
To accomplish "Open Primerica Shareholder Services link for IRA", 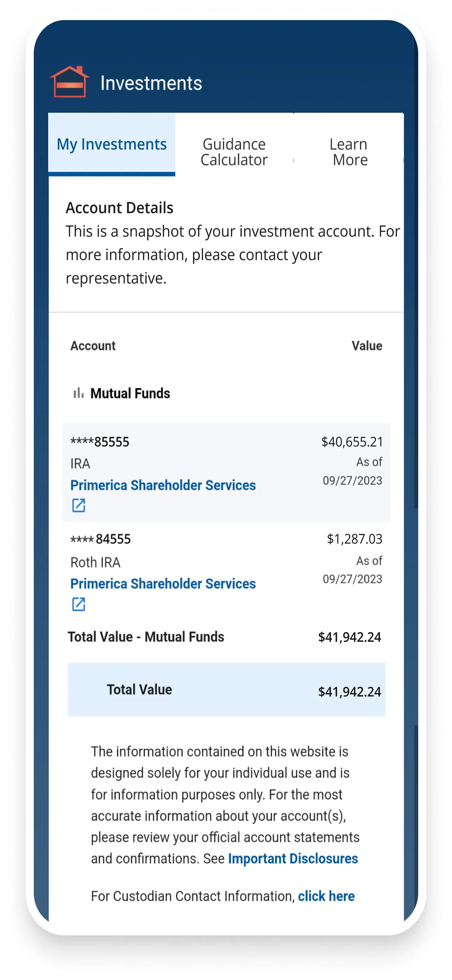I will (163, 485).
